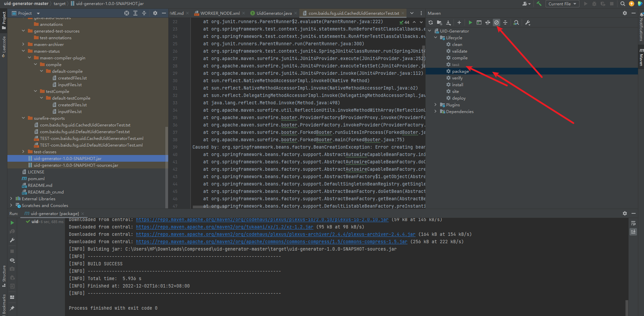Toggle the eye view options in Run panel
644x316 pixels.
[x=12, y=260]
